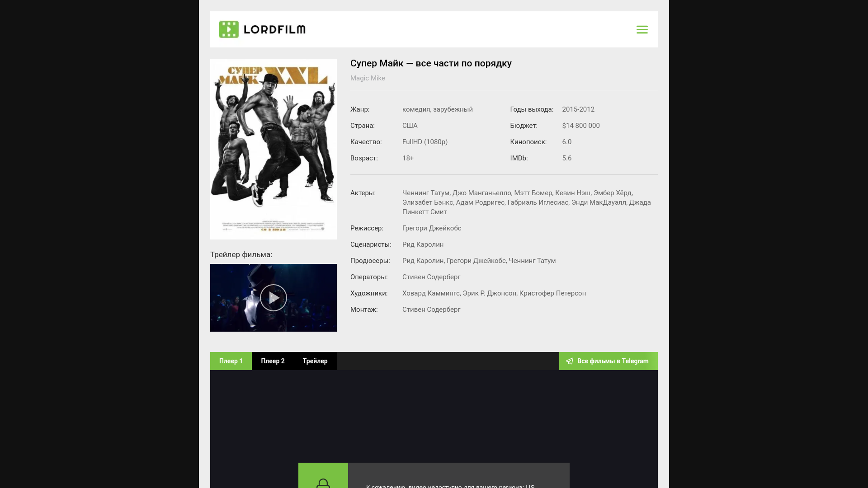The width and height of the screenshot is (868, 488).
Task: Click Ченнинг Татум in Продюсеры row
Action: [532, 261]
